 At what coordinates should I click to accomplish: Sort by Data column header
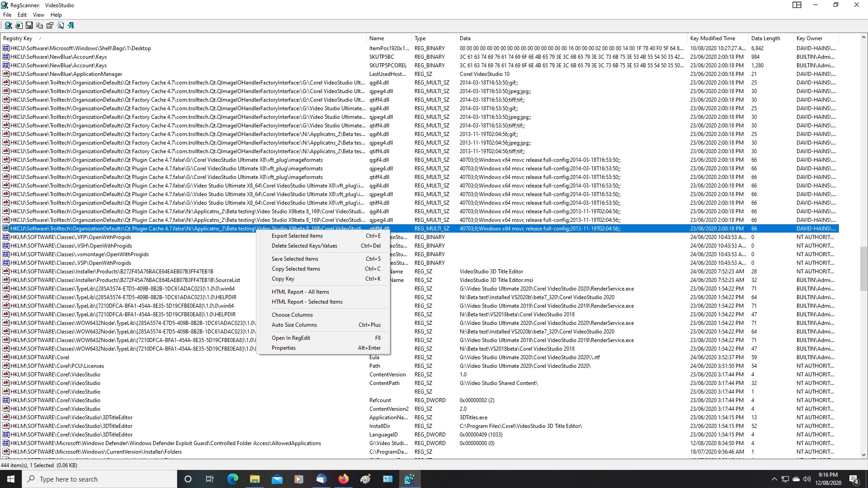point(572,38)
